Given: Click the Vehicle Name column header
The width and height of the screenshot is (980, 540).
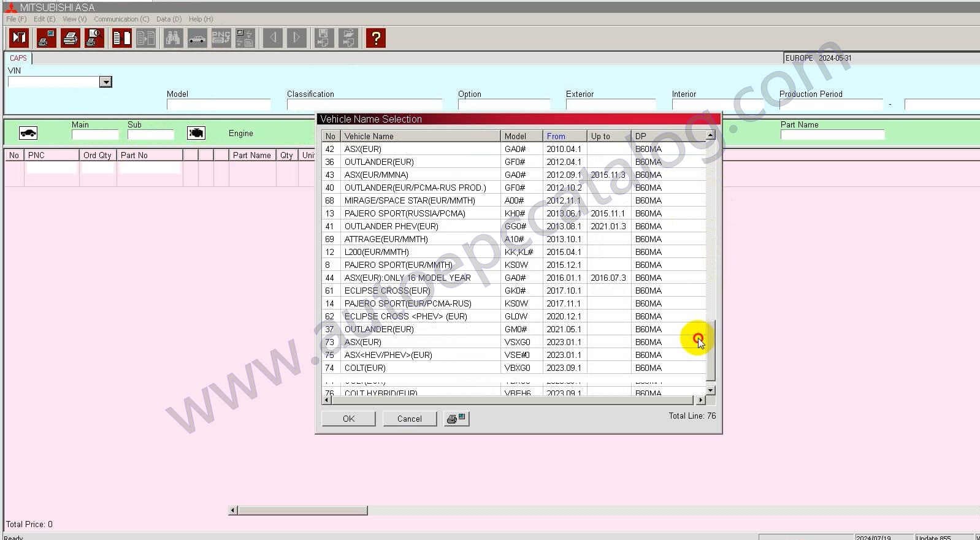Looking at the screenshot, I should pos(421,136).
